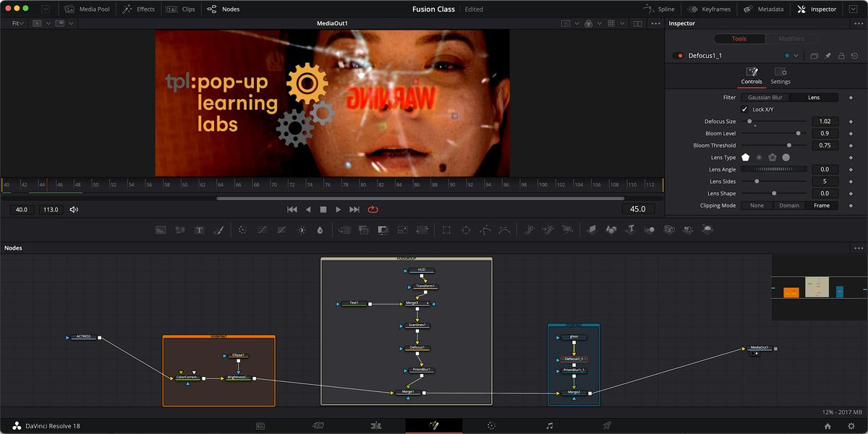Viewport: 868px width, 434px height.
Task: Switch to the Settings tab
Action: point(780,76)
